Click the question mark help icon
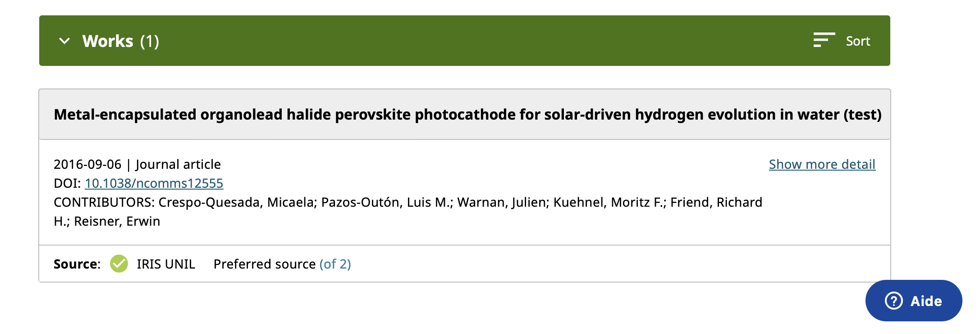Viewport: 980px width, 334px height. [893, 301]
